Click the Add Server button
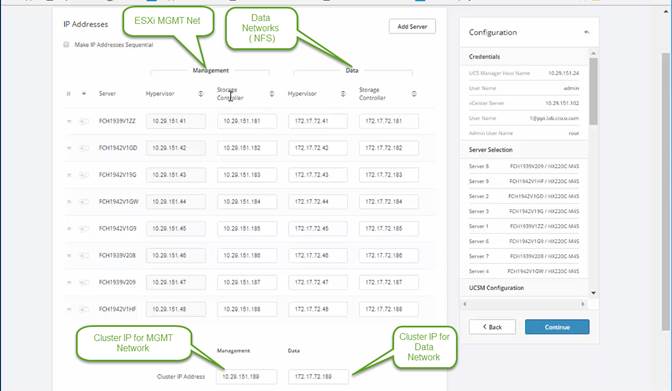672x391 pixels. point(412,26)
